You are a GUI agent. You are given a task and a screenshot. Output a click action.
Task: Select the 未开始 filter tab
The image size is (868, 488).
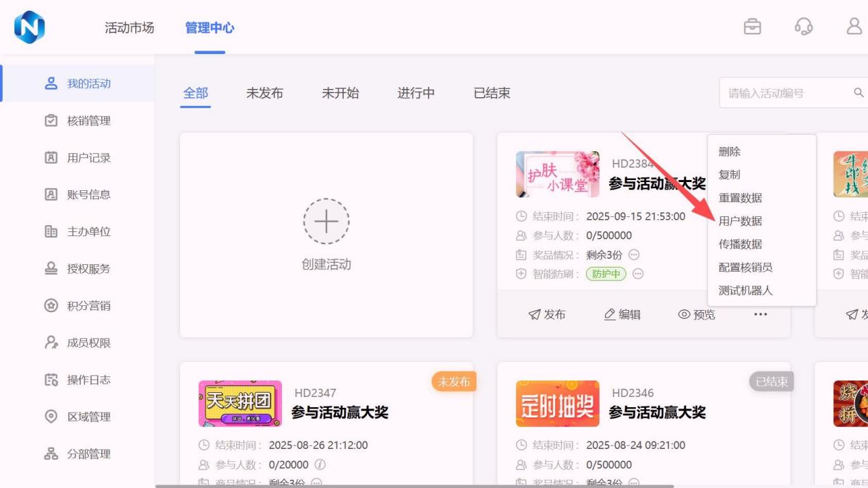pos(340,93)
